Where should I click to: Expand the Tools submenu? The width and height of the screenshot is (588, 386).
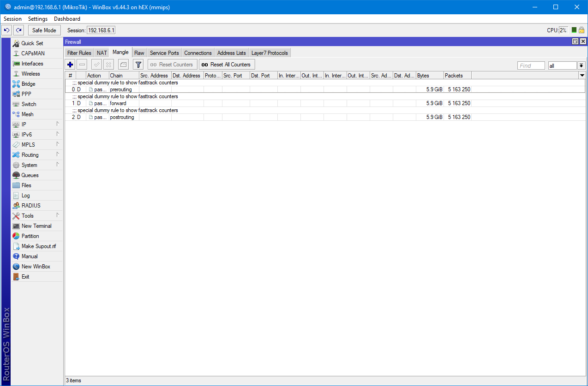(37, 216)
